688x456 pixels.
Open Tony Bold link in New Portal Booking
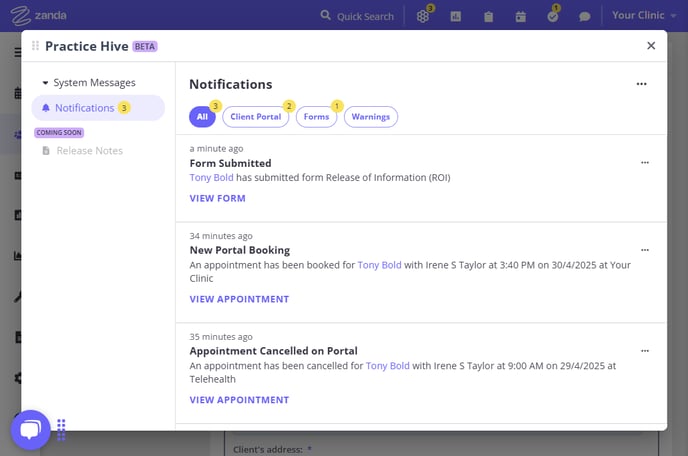click(x=380, y=265)
